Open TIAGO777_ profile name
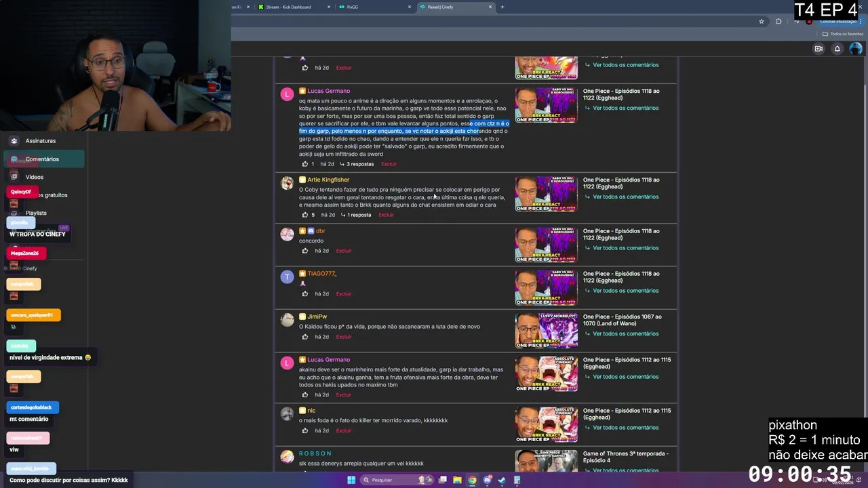 point(322,274)
